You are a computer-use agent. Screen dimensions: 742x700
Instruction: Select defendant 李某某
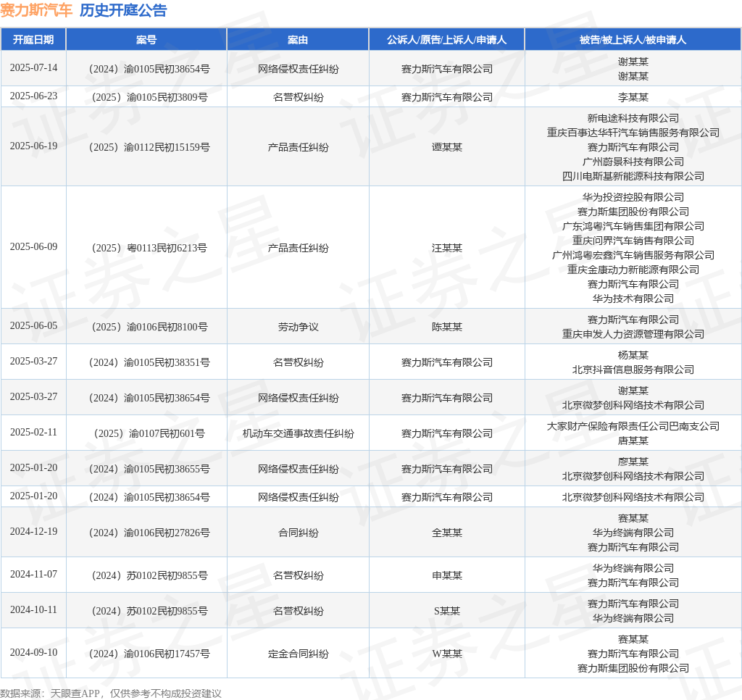(x=633, y=97)
